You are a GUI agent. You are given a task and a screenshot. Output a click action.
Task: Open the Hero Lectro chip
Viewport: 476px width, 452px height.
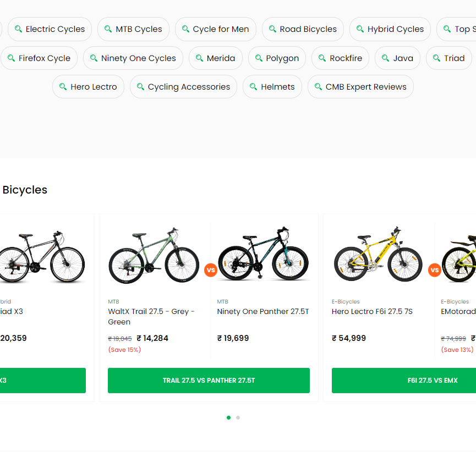click(x=89, y=87)
